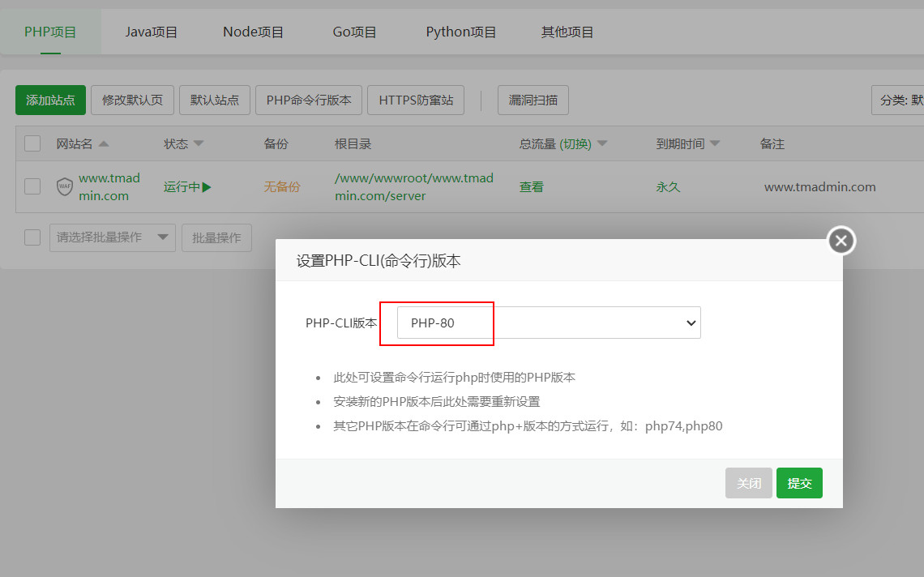Click the WAF shield icon

65,186
